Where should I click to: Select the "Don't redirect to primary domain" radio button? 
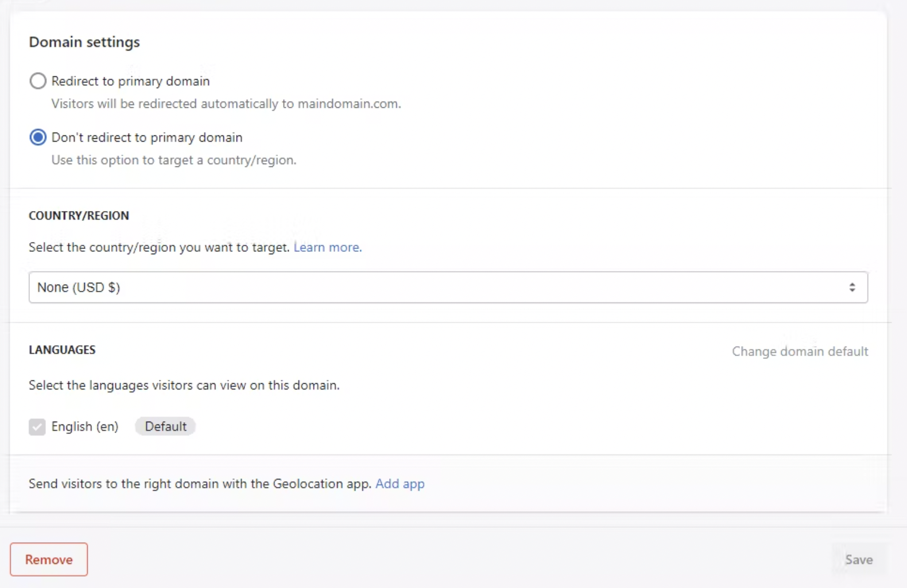(x=38, y=138)
